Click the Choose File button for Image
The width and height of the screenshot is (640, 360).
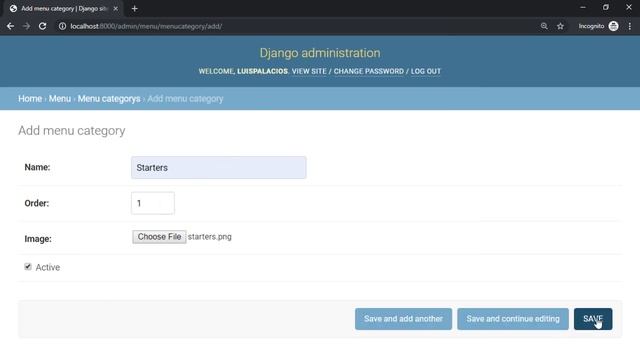[159, 237]
